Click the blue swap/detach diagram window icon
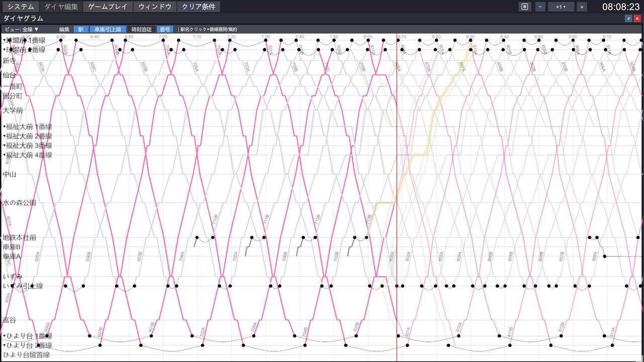This screenshot has height=362, width=644. click(628, 18)
